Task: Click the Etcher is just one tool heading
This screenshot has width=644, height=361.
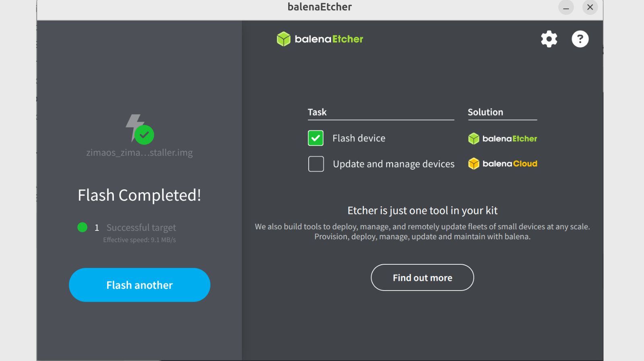Action: tap(422, 211)
